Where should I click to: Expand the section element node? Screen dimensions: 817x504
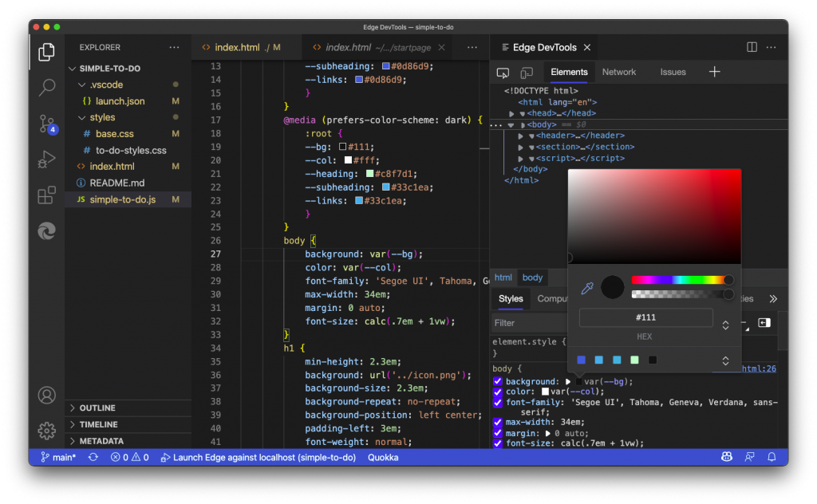click(520, 148)
